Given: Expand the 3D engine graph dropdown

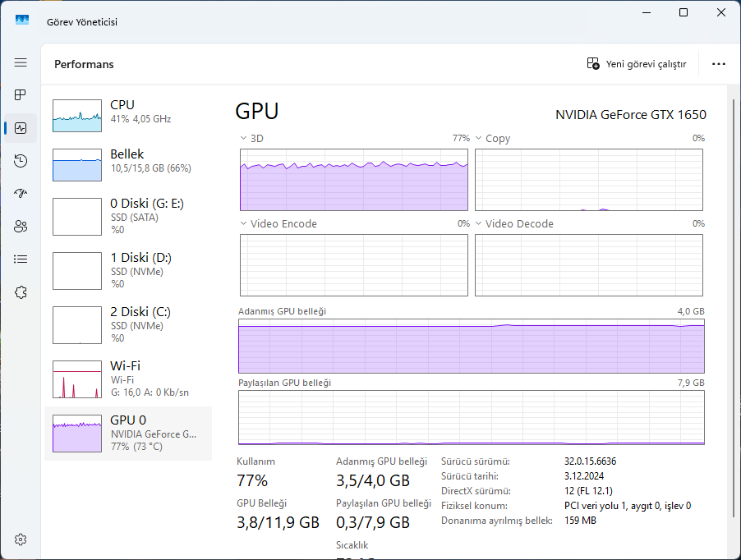Looking at the screenshot, I should [x=244, y=139].
